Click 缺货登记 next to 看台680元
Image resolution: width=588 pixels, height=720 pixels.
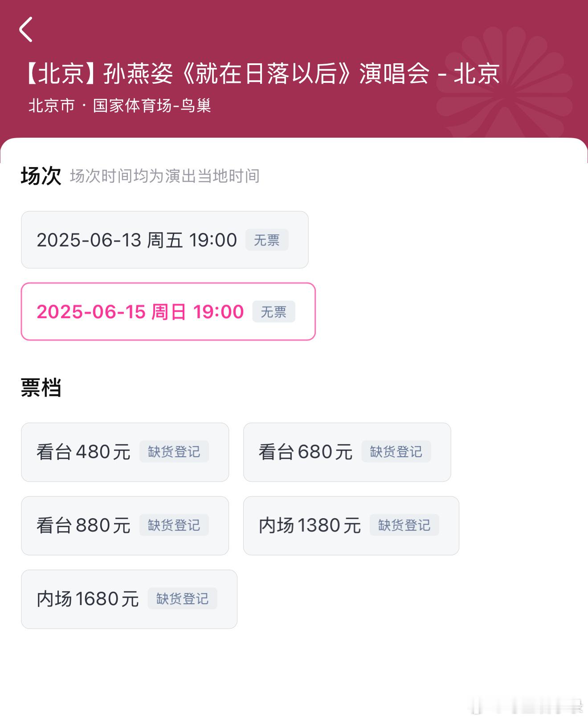[x=396, y=452]
